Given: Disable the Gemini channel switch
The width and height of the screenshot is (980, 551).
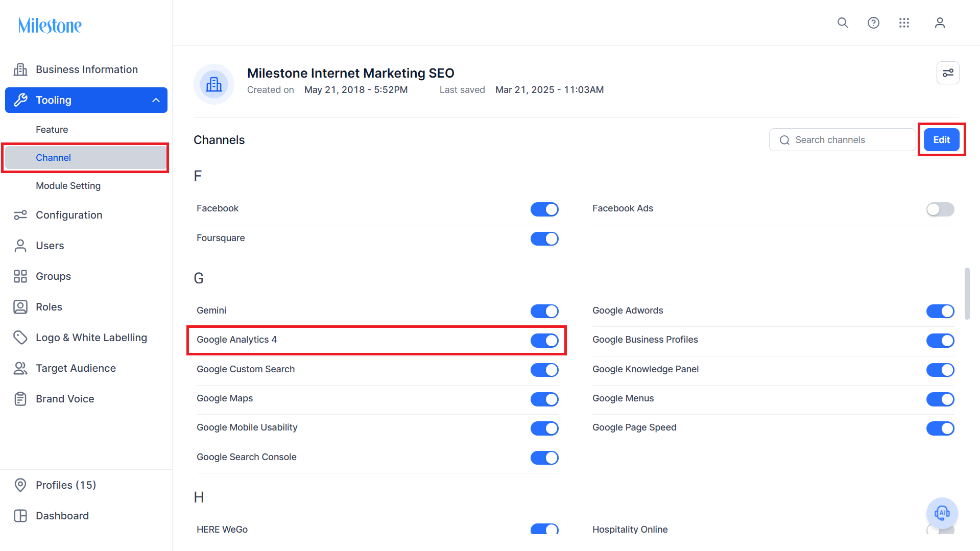Looking at the screenshot, I should click(544, 311).
